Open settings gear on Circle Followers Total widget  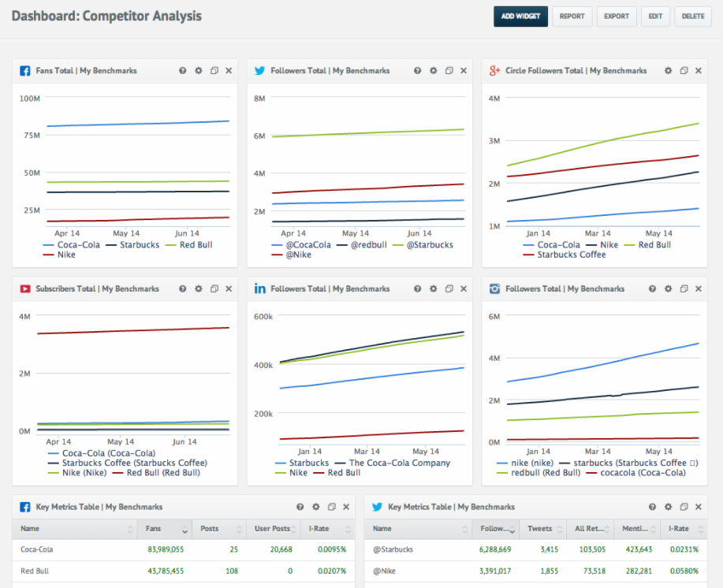click(x=668, y=70)
